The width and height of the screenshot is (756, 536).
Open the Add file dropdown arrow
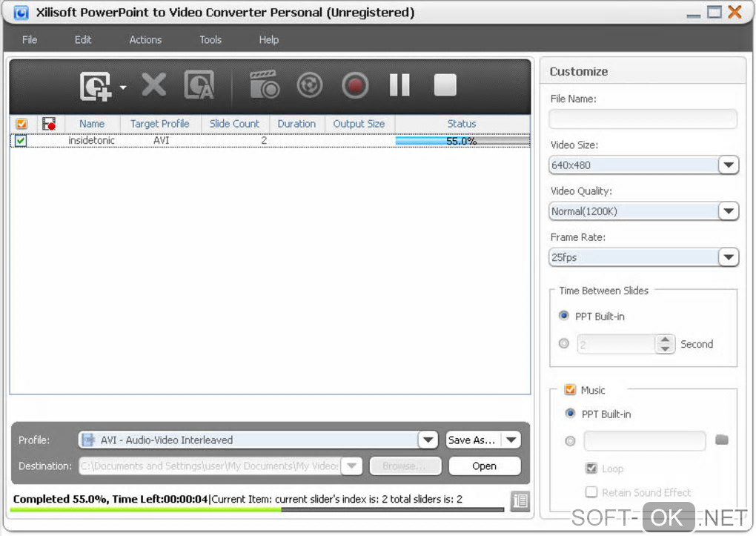(123, 87)
